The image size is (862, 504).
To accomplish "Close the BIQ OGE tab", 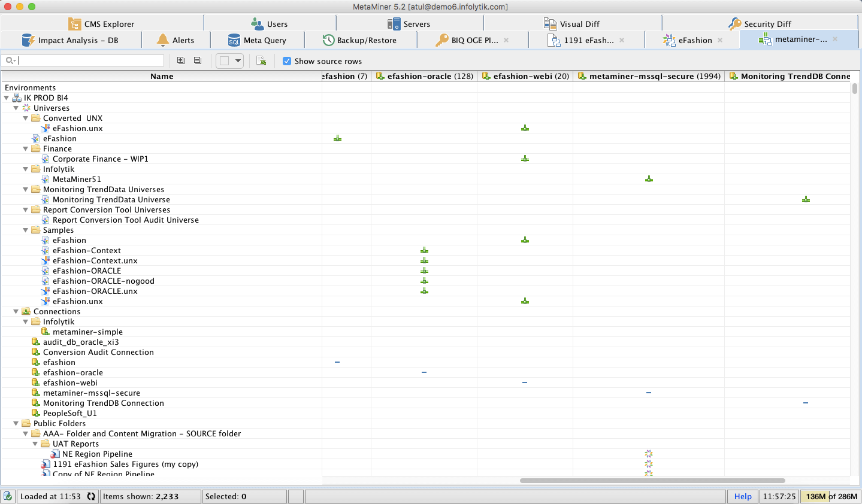I will pos(506,40).
